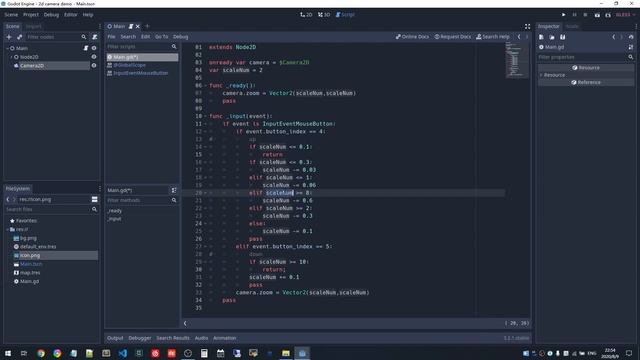Select the Import dock tab
Screen dimensions: 640x360
pos(33,26)
